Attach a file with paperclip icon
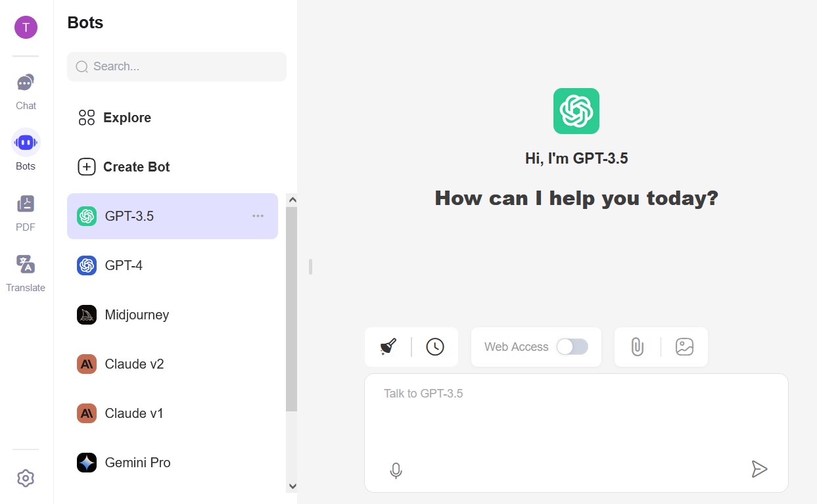 coord(638,347)
